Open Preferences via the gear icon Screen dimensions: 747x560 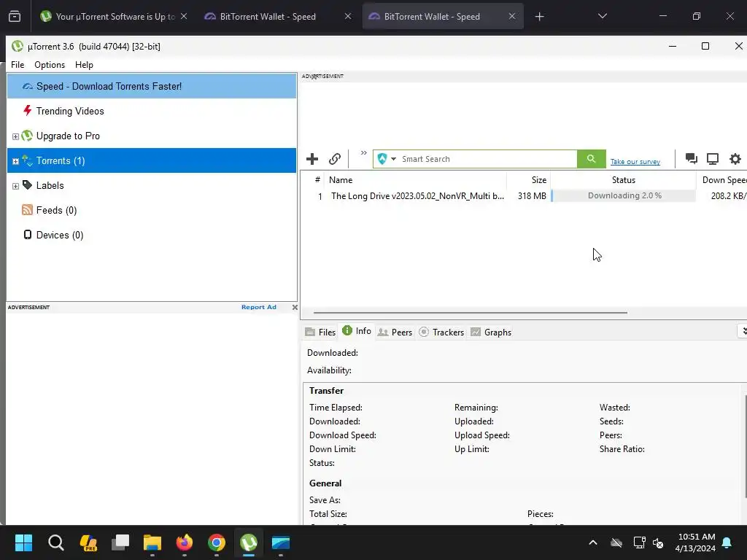735,158
